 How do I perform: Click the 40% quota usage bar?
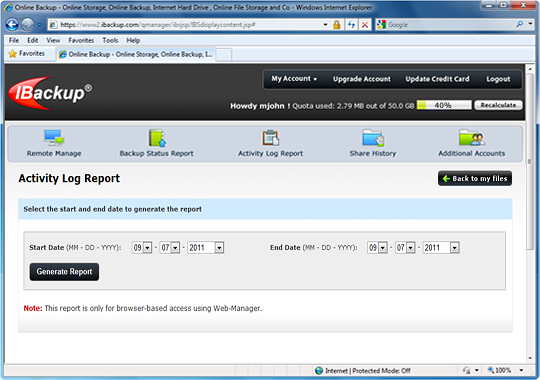(444, 105)
